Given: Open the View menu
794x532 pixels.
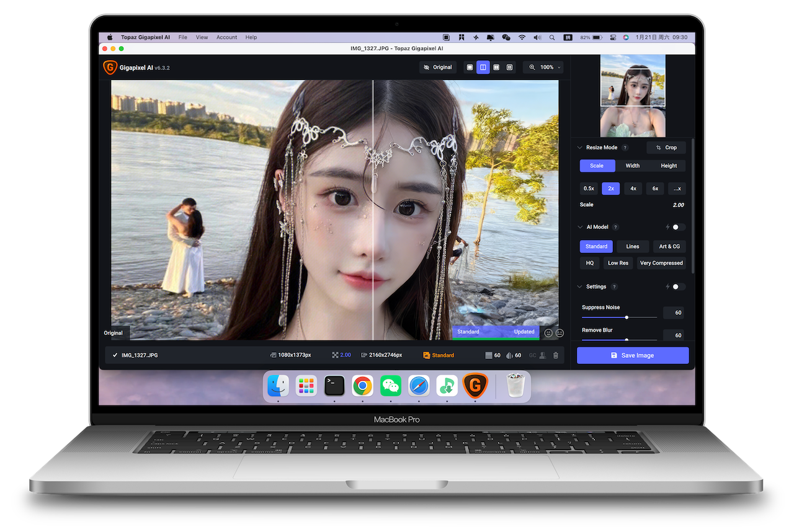Looking at the screenshot, I should coord(202,37).
